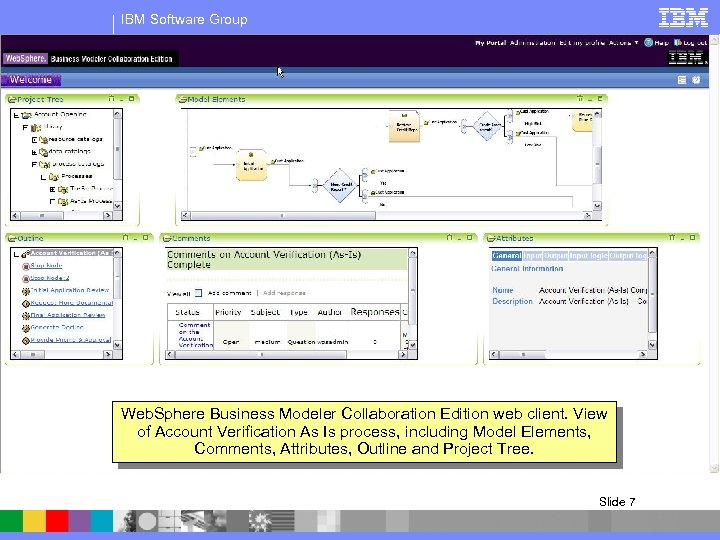Open the Edit my profile link
This screenshot has width=720, height=540.
tap(582, 43)
